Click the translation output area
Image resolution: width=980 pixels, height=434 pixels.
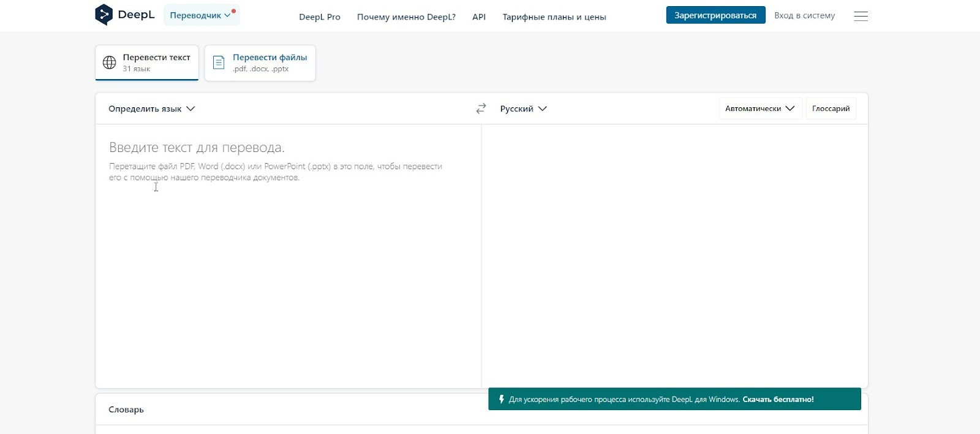coord(674,256)
